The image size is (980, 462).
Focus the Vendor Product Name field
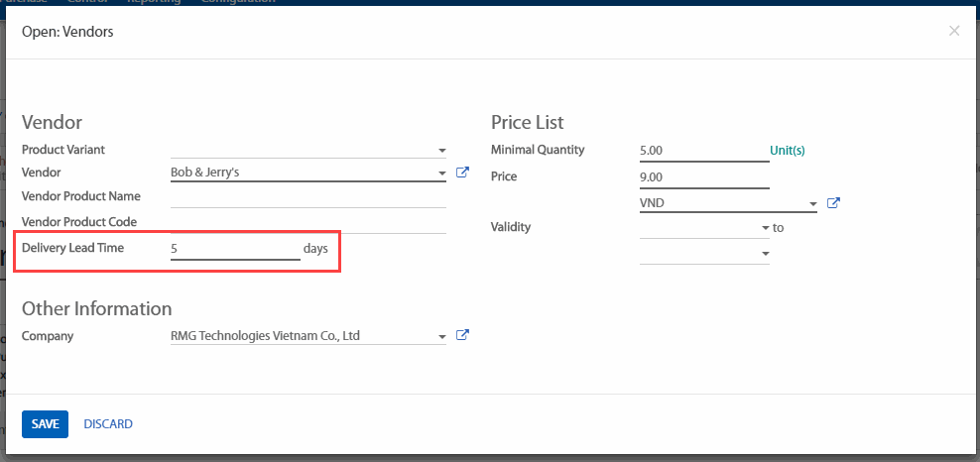[307, 196]
